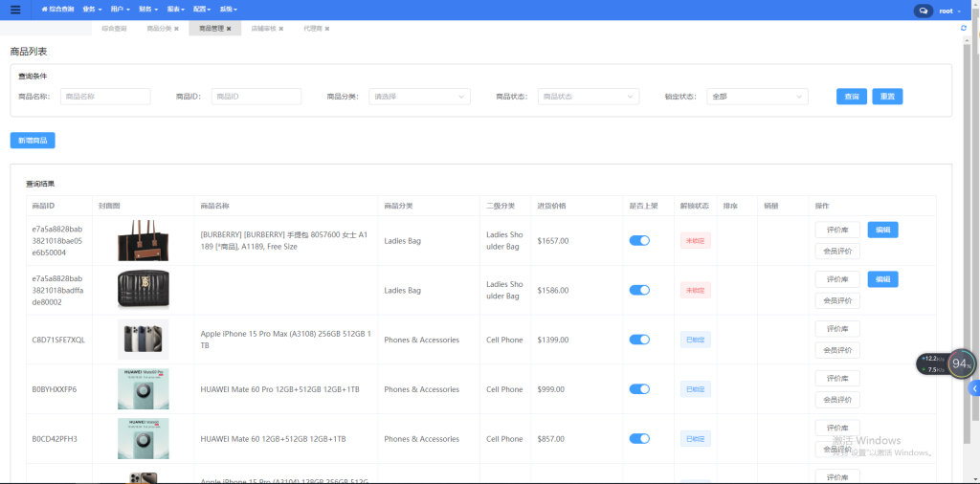Open the 综合查询 home menu item

coord(57,10)
